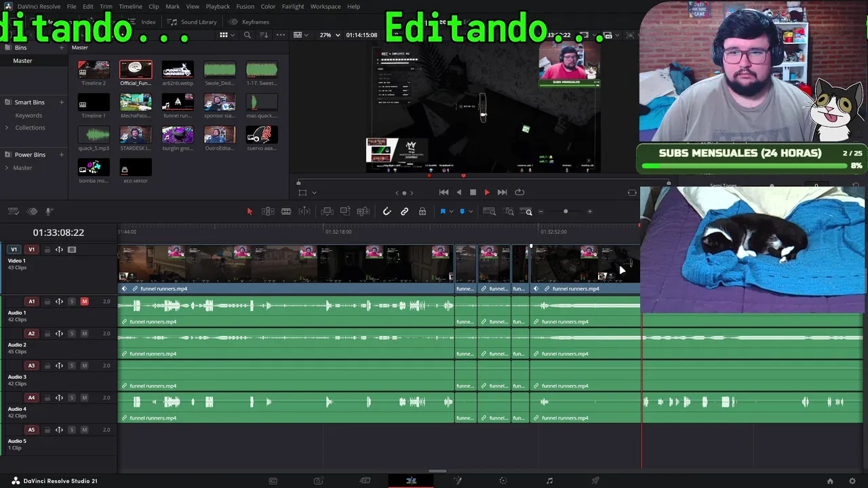Solo Audio 3 track with S button

pos(71,366)
